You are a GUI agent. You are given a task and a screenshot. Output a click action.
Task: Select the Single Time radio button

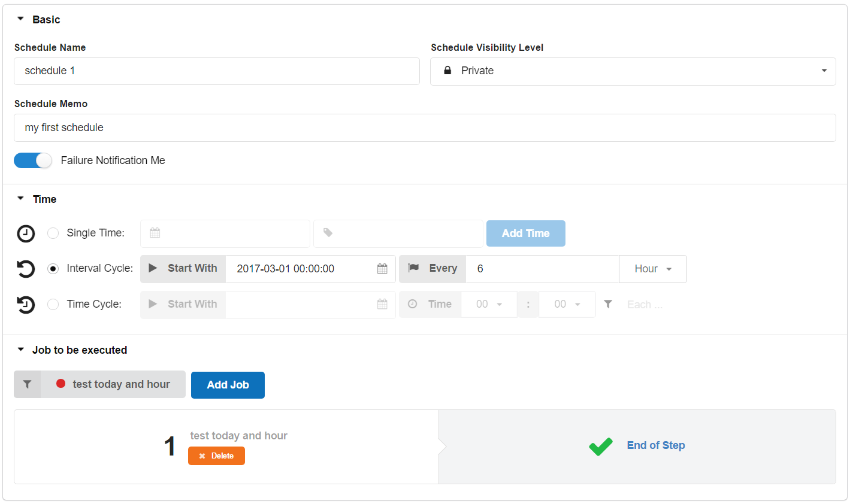pyautogui.click(x=53, y=233)
